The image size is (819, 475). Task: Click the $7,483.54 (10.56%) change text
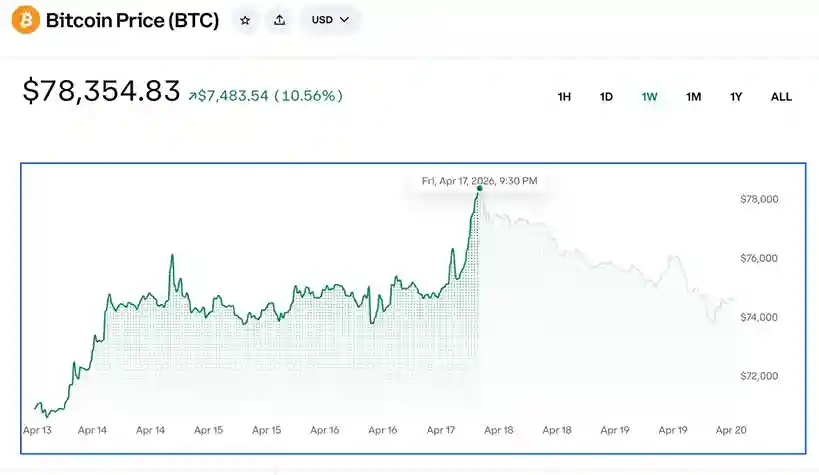click(270, 96)
